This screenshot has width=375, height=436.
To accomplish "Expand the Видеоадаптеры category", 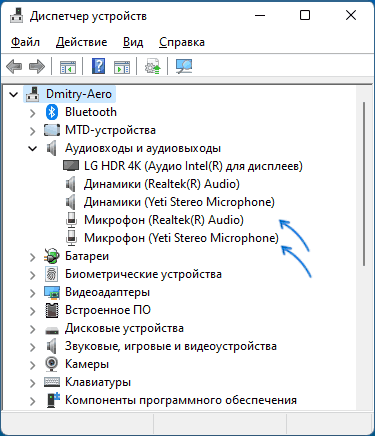I will 32,293.
